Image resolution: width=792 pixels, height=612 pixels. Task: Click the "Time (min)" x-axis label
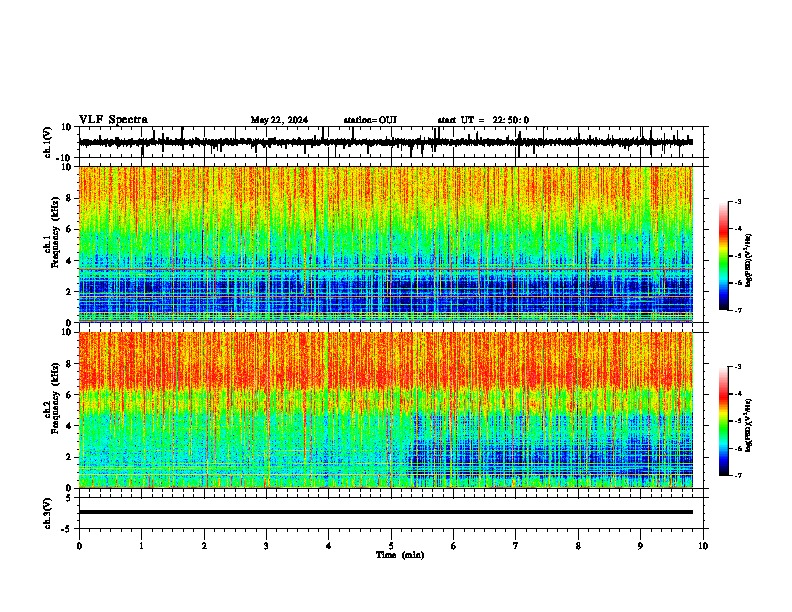[400, 555]
